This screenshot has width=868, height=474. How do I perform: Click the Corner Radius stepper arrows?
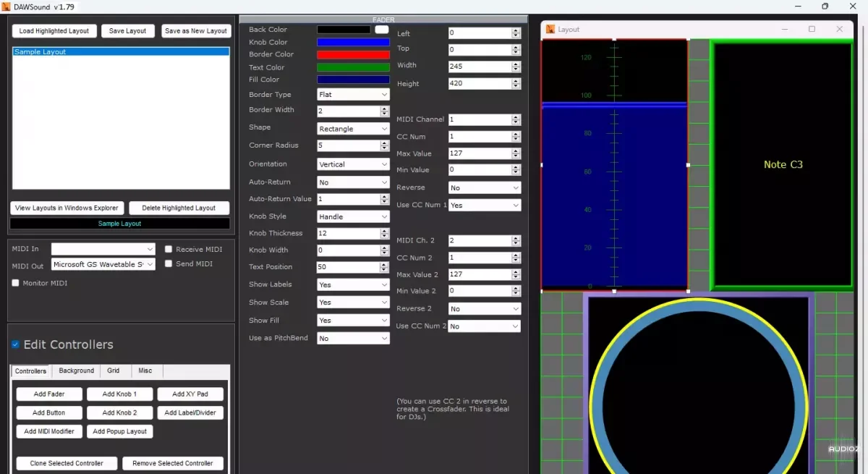385,145
